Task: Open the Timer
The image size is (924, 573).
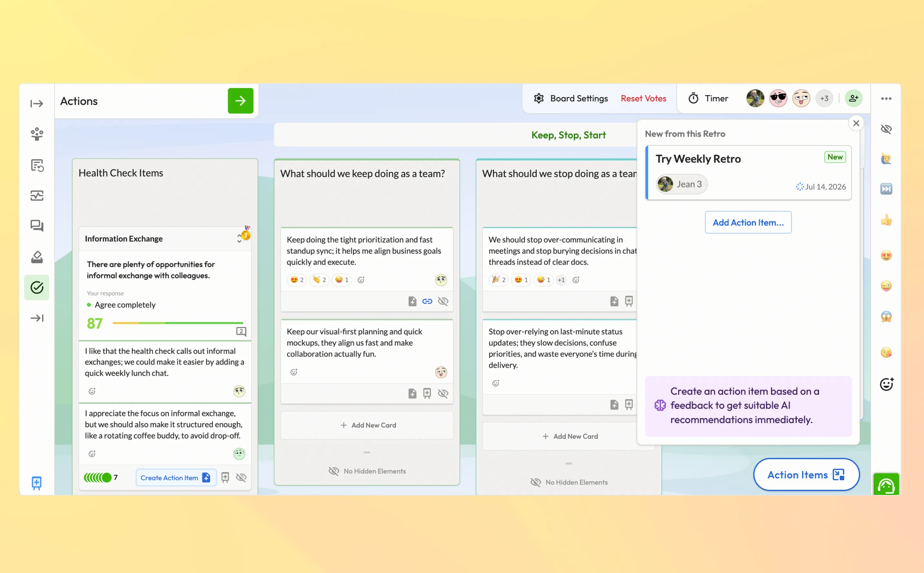Action: [x=708, y=98]
